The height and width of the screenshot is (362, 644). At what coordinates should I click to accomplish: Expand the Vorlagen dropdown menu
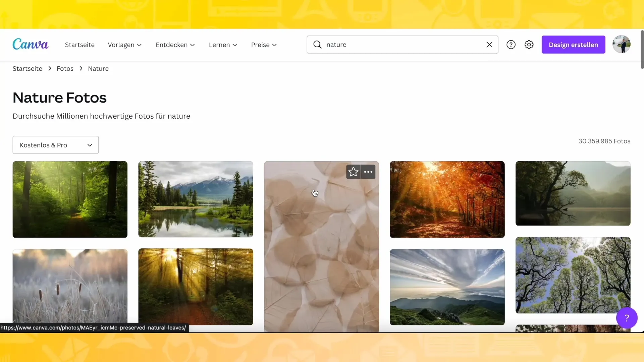(125, 44)
